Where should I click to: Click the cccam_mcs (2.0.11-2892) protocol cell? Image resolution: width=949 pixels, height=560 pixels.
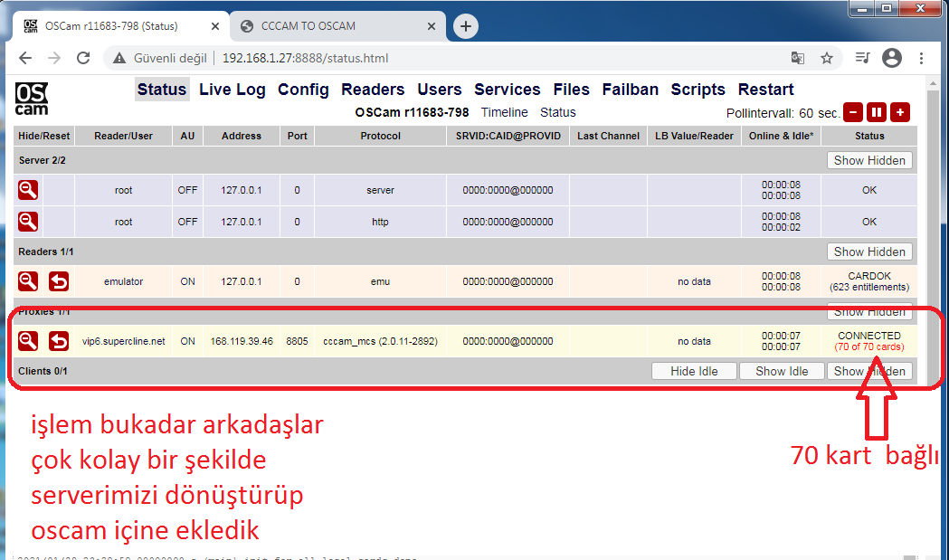(380, 341)
